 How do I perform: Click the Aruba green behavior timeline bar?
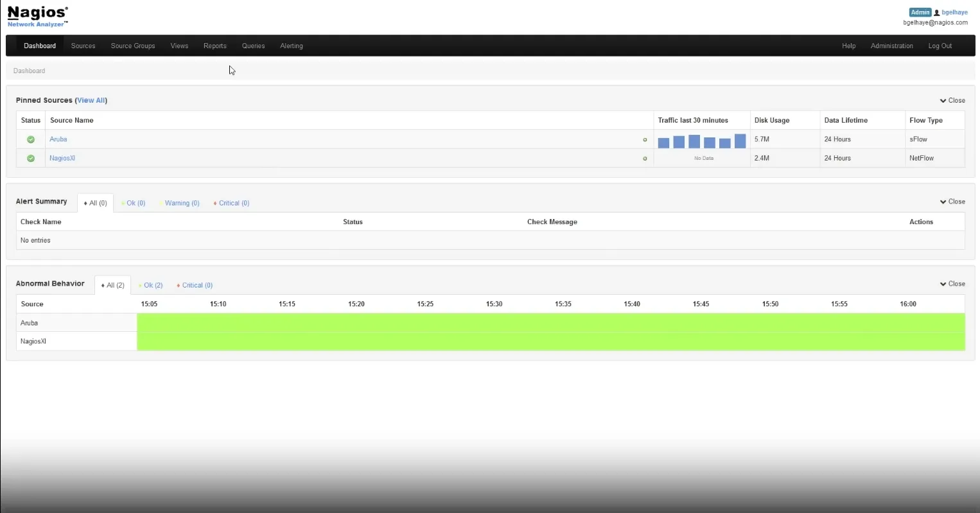pos(551,323)
